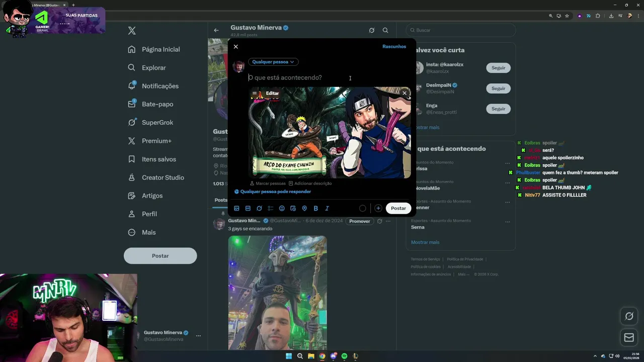Follow DesimpaiN

[498, 88]
